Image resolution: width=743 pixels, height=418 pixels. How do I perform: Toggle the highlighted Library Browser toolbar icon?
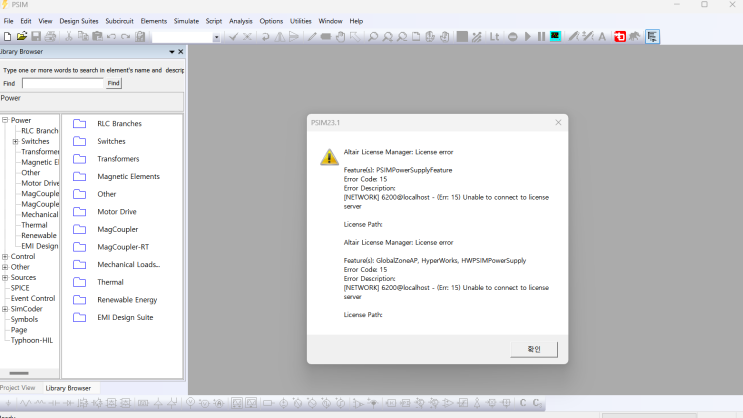(652, 36)
